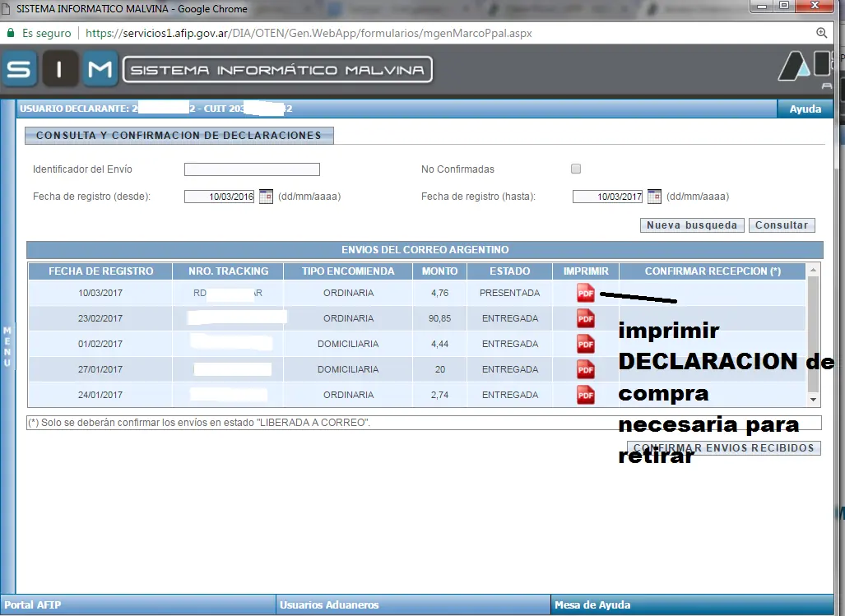Open PDF for the 01/02/2017 shipment
The image size is (845, 616).
pos(586,344)
